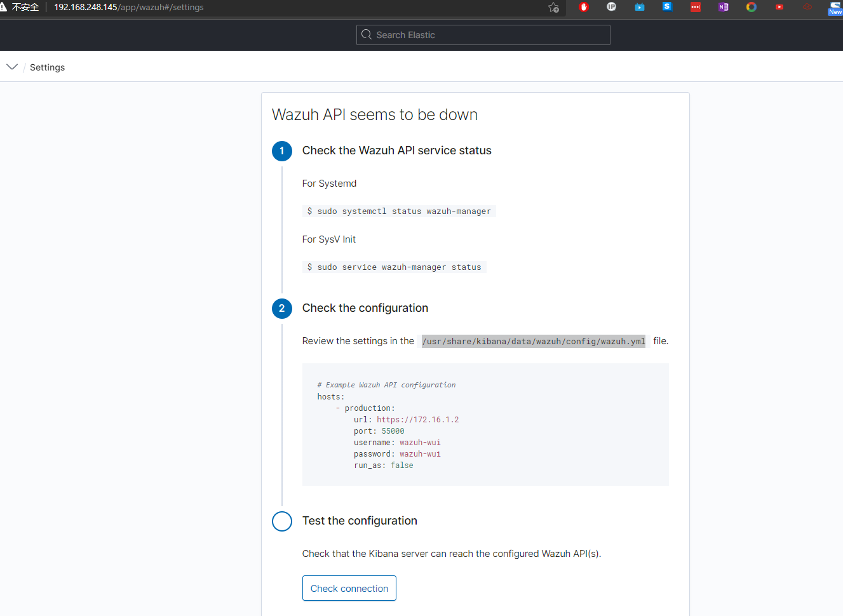Expand the Wazuh menu chevron beside Settings

11,67
